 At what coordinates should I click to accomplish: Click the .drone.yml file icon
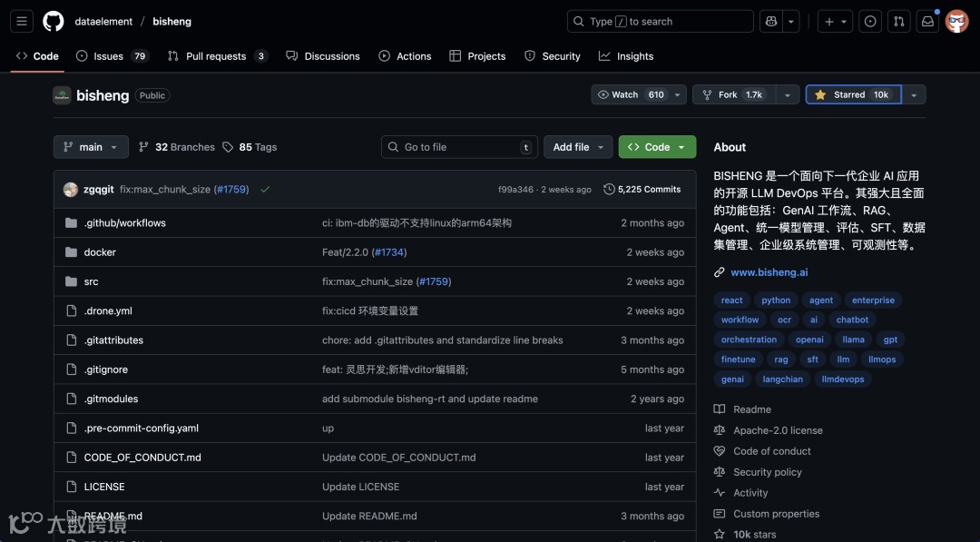point(72,310)
